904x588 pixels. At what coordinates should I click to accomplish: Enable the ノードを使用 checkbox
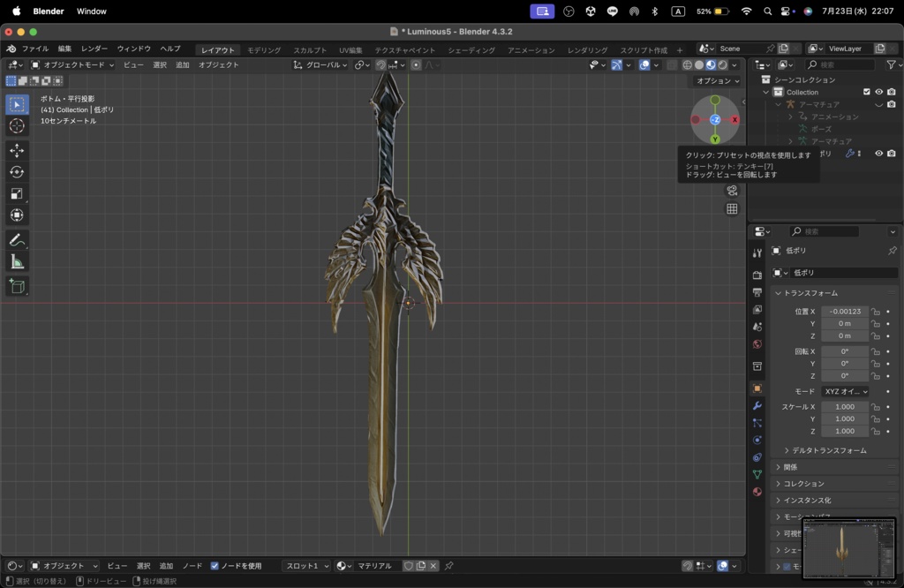point(214,566)
